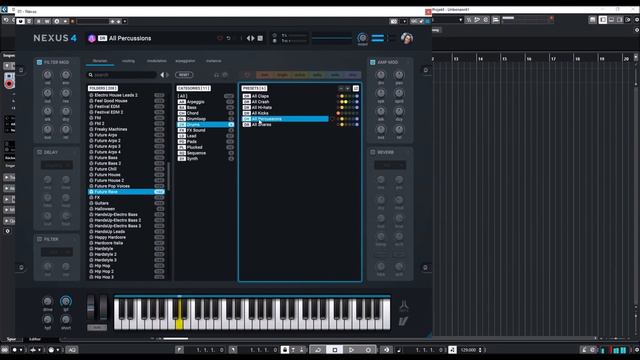Viewport: 640px width, 360px height.
Task: Click the glowing blue knob near keyboard
Action: [65, 301]
